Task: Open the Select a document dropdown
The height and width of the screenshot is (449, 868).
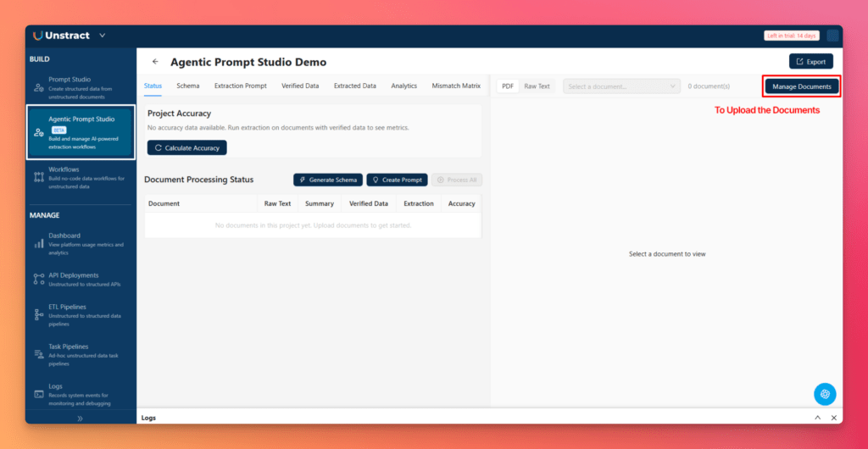Action: [621, 86]
